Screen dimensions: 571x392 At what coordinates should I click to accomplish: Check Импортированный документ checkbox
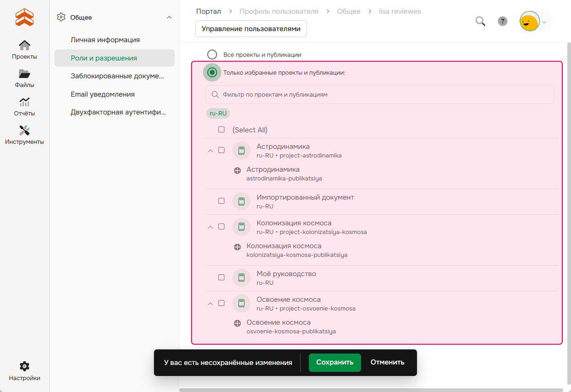tap(221, 201)
